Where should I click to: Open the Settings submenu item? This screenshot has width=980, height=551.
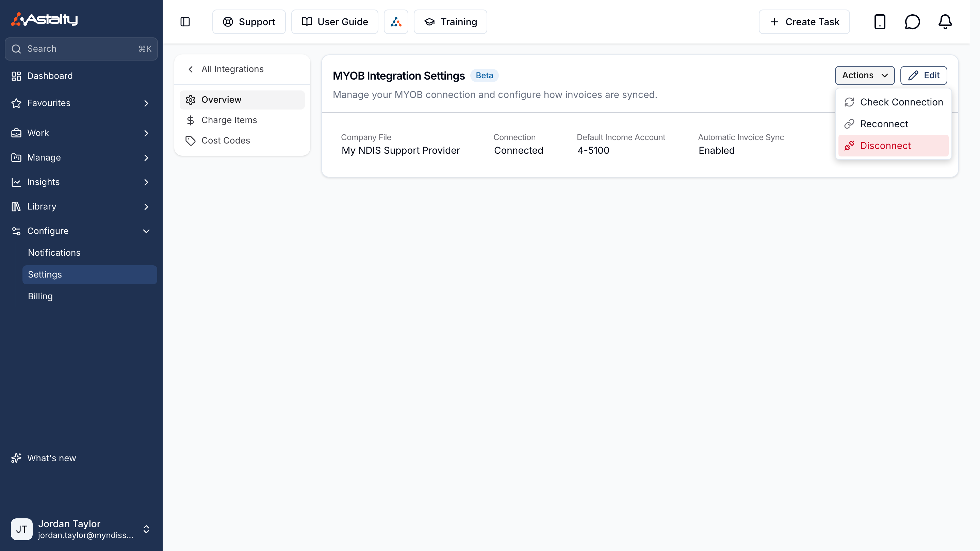(90, 274)
